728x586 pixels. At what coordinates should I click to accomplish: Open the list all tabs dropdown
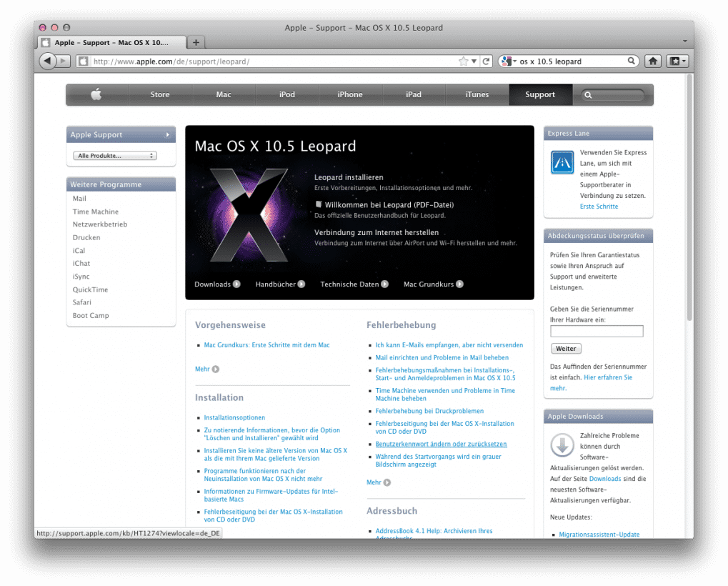tap(684, 41)
